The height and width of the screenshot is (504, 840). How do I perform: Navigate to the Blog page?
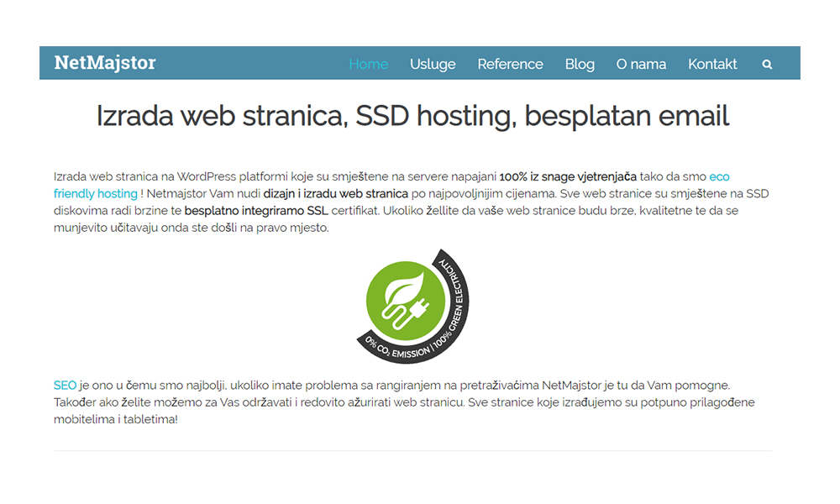(x=580, y=64)
